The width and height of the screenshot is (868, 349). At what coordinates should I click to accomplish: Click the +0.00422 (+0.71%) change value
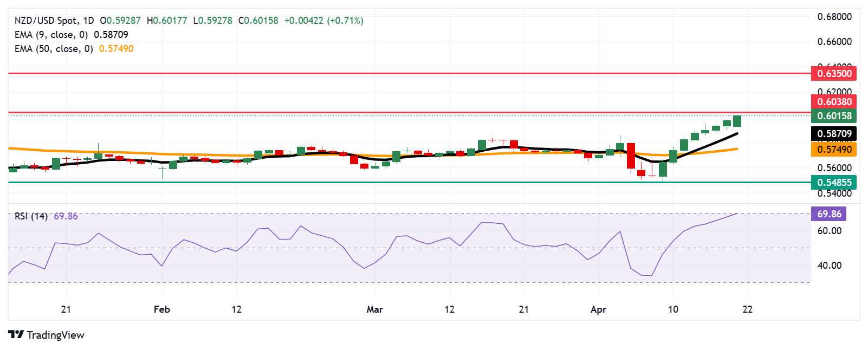323,21
